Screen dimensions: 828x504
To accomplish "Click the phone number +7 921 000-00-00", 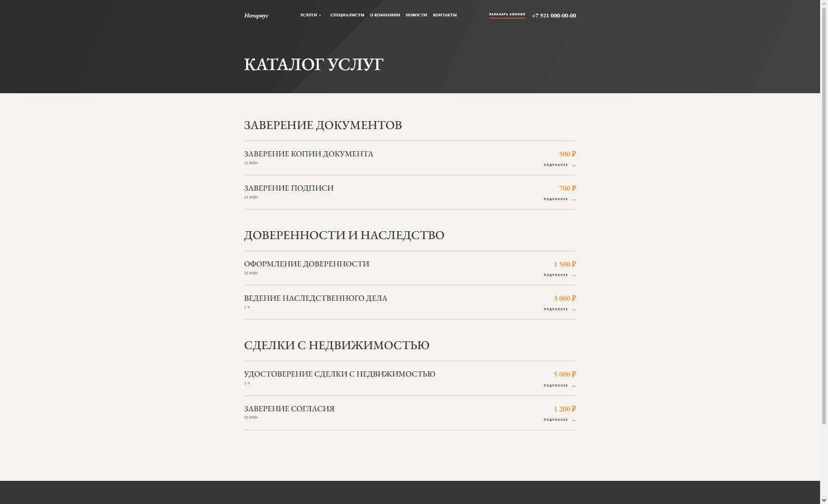I will (554, 16).
